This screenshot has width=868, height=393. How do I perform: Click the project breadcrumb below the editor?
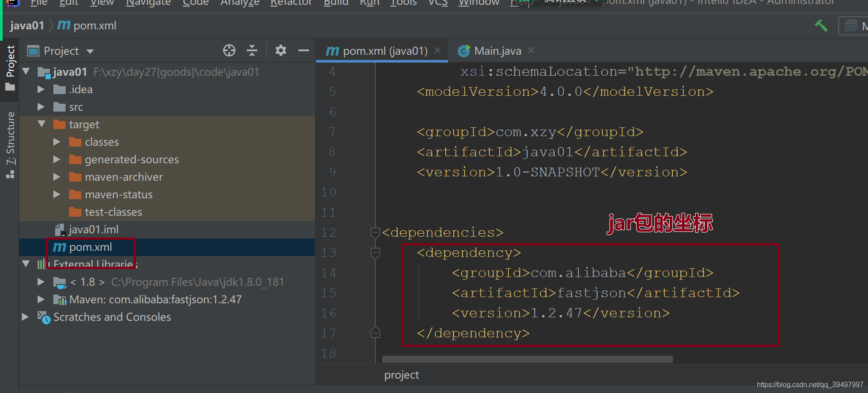pyautogui.click(x=402, y=375)
